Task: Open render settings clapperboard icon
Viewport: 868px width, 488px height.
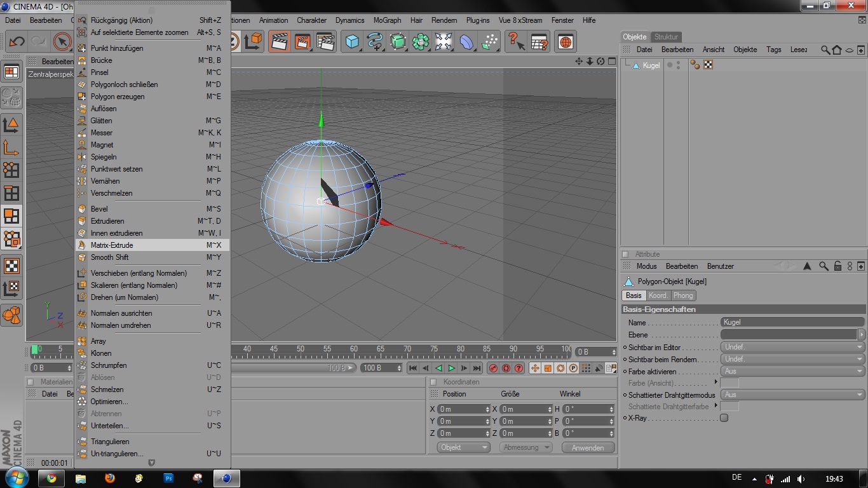Action: [x=325, y=42]
